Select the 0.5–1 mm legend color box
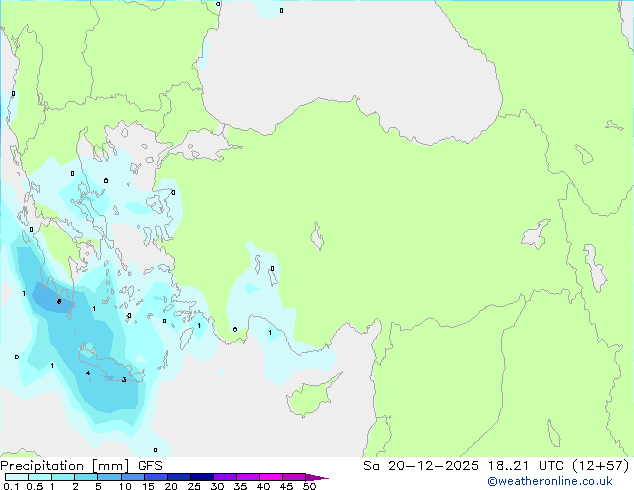The image size is (634, 490). point(40,477)
